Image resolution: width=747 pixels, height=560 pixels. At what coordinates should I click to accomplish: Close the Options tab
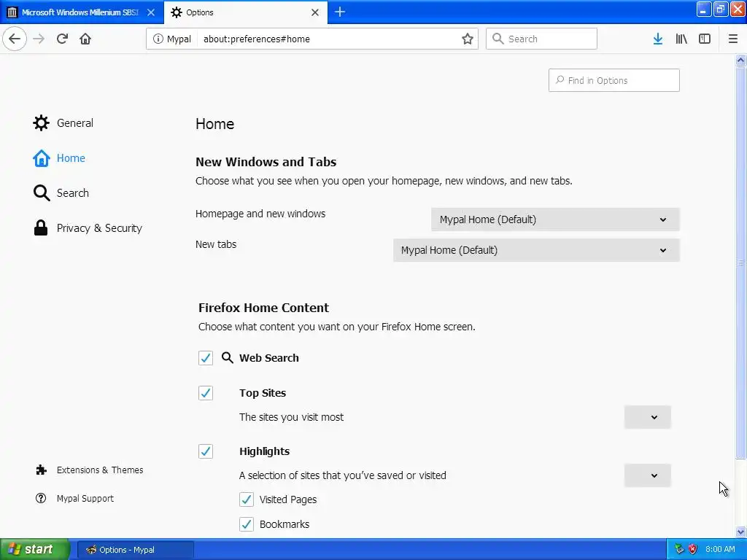tap(315, 12)
